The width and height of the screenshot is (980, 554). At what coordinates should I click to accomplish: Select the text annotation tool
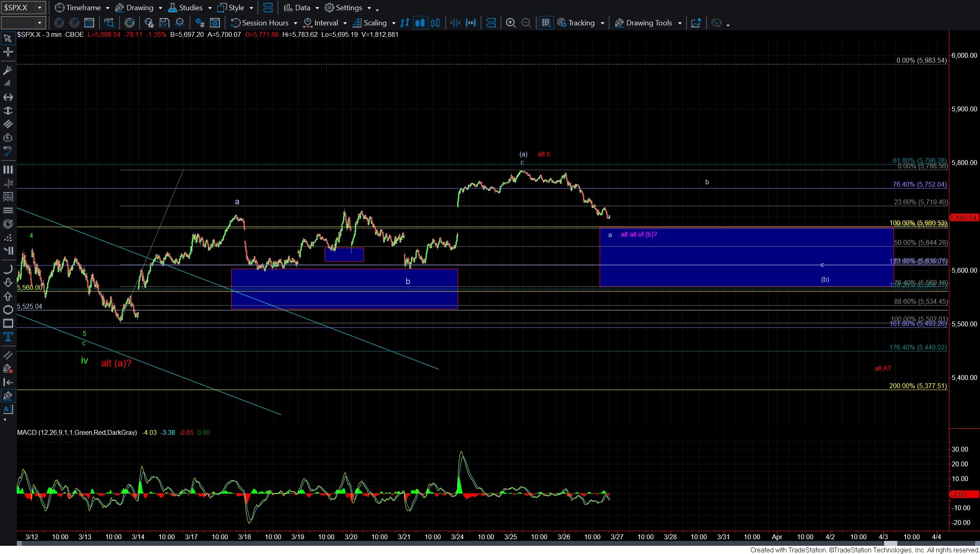pos(8,337)
